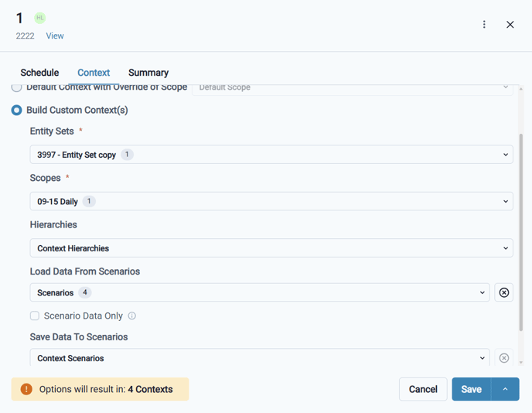Viewport: 532px width, 413px height.
Task: Open the Load Data Scenarios dropdown
Action: pyautogui.click(x=259, y=293)
